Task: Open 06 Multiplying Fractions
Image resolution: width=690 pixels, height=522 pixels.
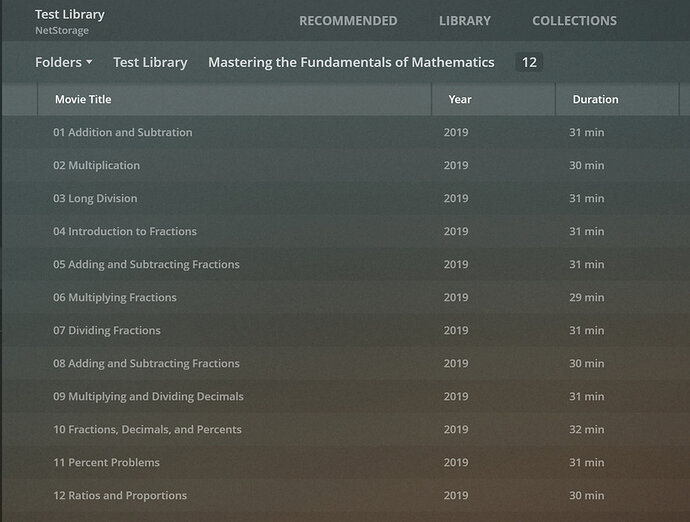Action: pyautogui.click(x=114, y=298)
